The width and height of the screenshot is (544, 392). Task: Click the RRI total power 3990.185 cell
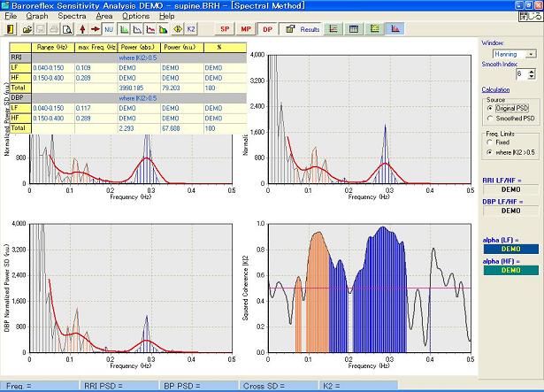coord(139,88)
